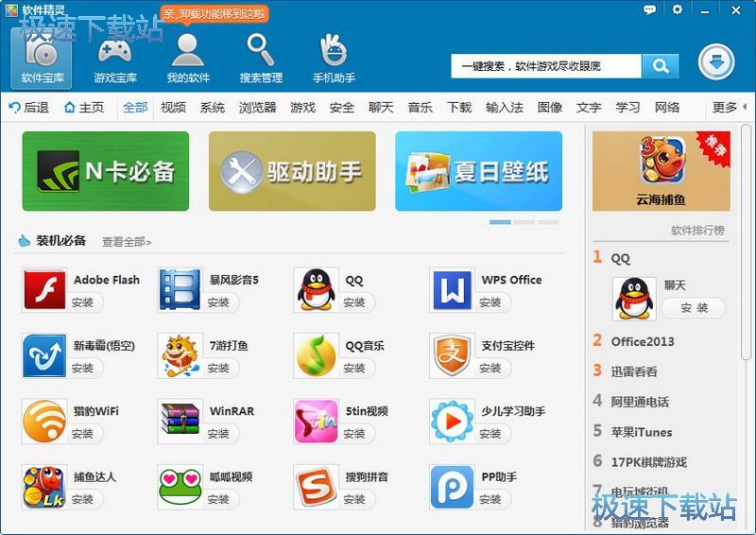Screen dimensions: 756x535
Task: Go back with 后退 button
Action: [x=29, y=107]
